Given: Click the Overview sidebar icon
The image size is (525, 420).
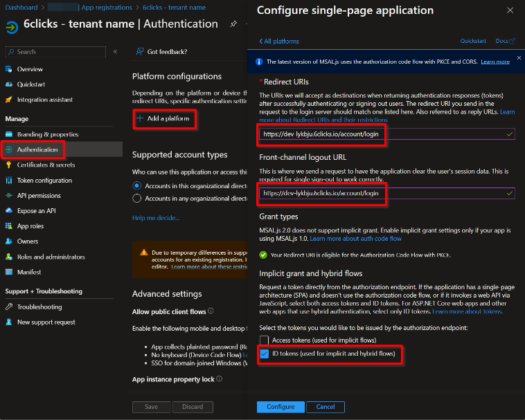Looking at the screenshot, I should click(x=9, y=69).
